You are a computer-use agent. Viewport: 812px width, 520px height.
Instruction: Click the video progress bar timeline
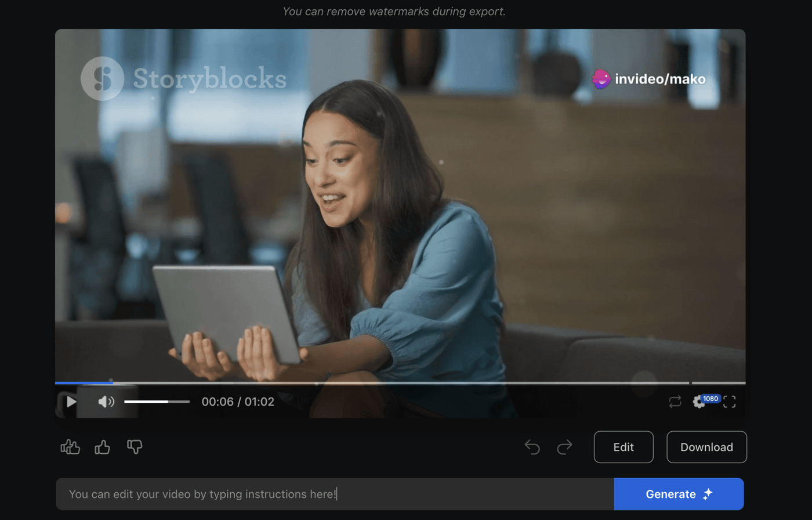[400, 383]
